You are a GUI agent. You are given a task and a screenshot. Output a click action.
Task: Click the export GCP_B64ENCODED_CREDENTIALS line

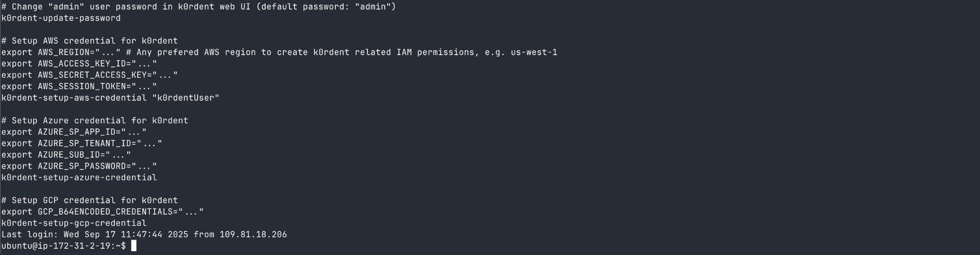(x=102, y=212)
